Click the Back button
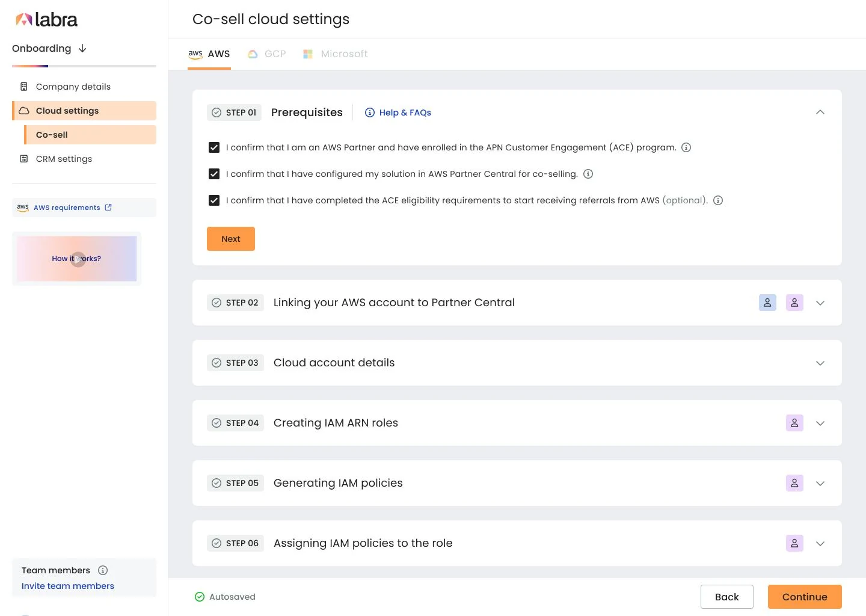 click(x=727, y=597)
